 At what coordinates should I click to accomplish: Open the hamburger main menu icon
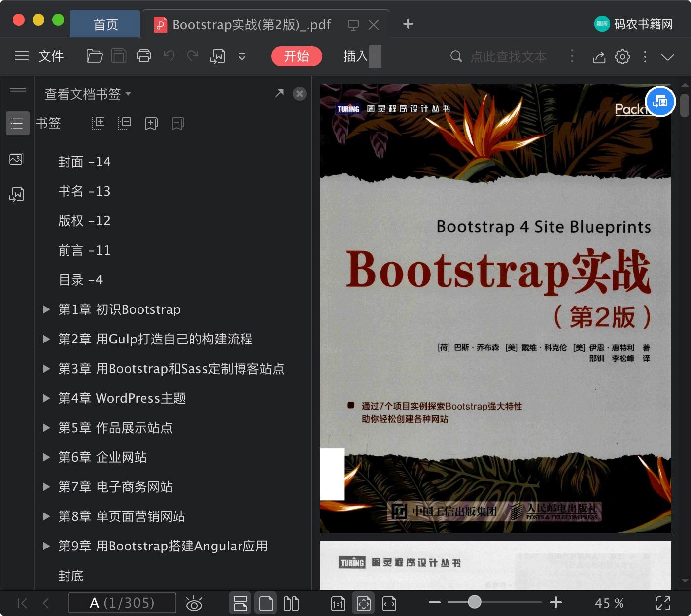coord(21,56)
